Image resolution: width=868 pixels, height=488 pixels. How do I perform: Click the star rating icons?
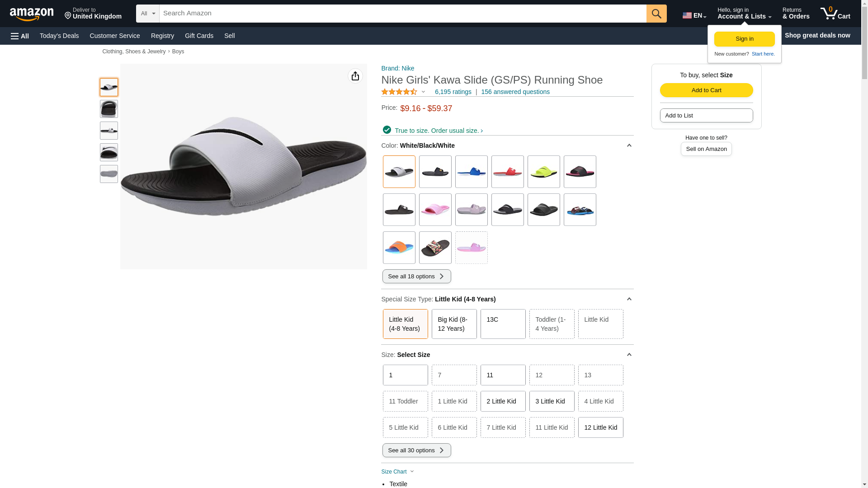399,92
